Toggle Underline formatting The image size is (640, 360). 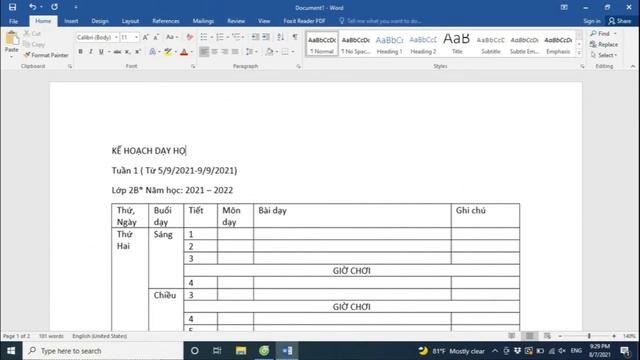pos(101,52)
